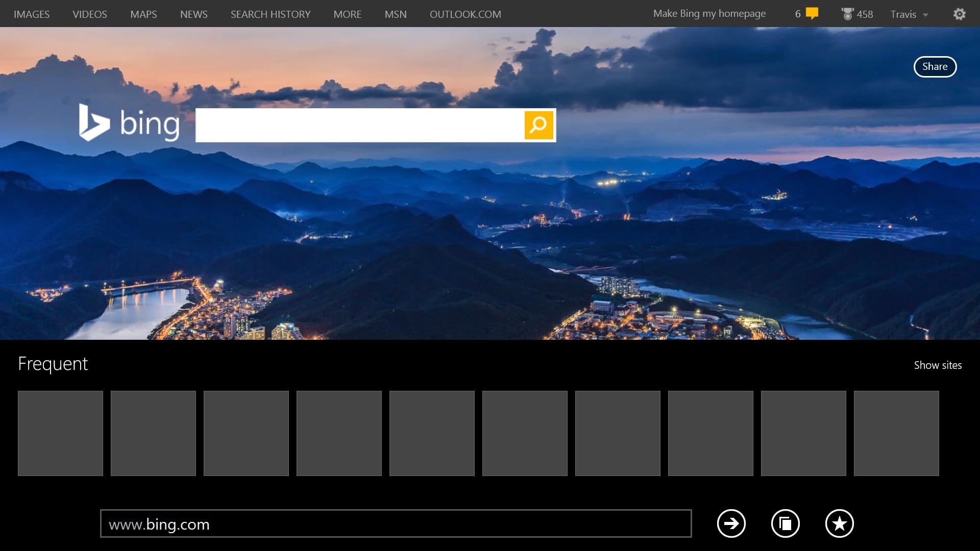This screenshot has width=980, height=551.
Task: Click the favorites star icon
Action: [x=840, y=523]
